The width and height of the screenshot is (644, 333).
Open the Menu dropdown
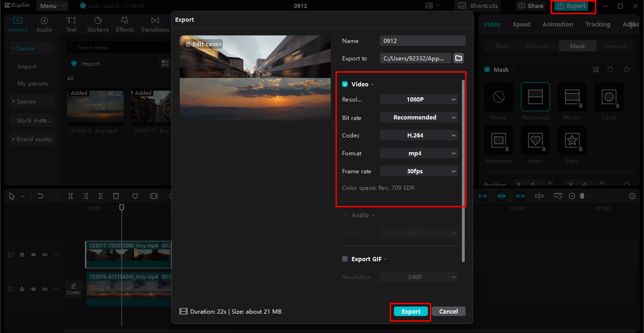pyautogui.click(x=52, y=6)
